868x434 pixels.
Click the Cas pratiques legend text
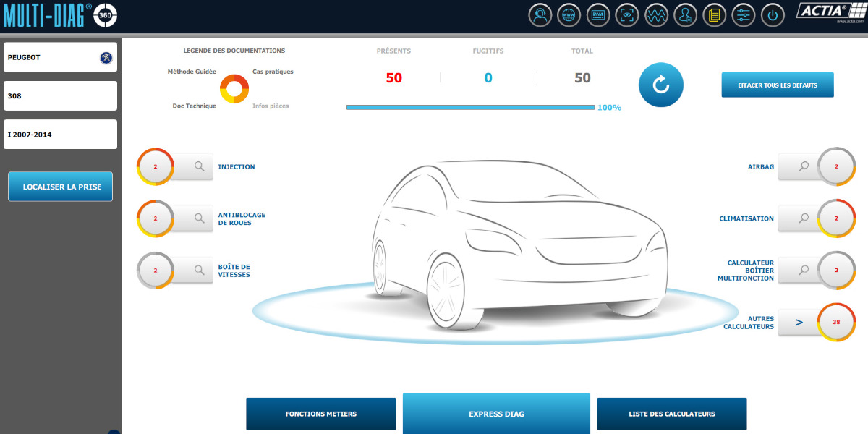pyautogui.click(x=273, y=72)
